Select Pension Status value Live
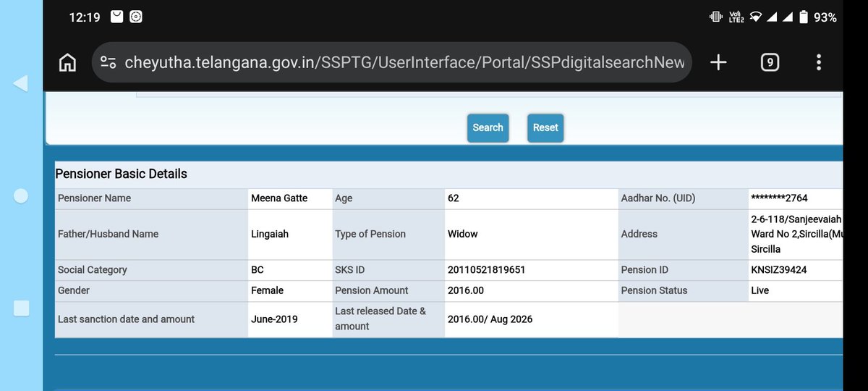Viewport: 868px width, 391px height. tap(760, 290)
